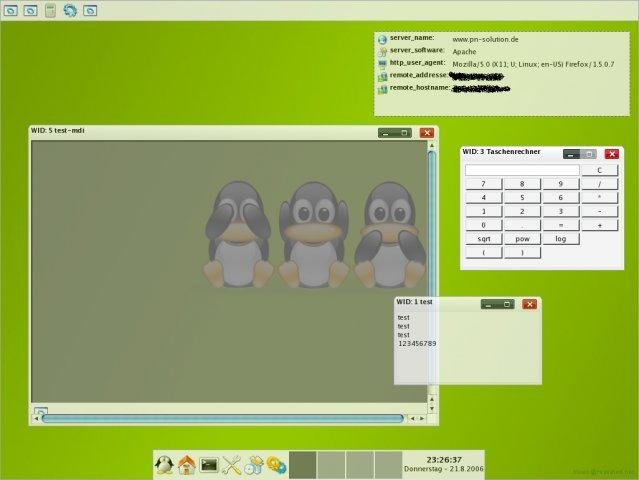Viewport: 639px width, 480px height.
Task: Click the 4 key in Taschenrechner
Action: pos(484,198)
